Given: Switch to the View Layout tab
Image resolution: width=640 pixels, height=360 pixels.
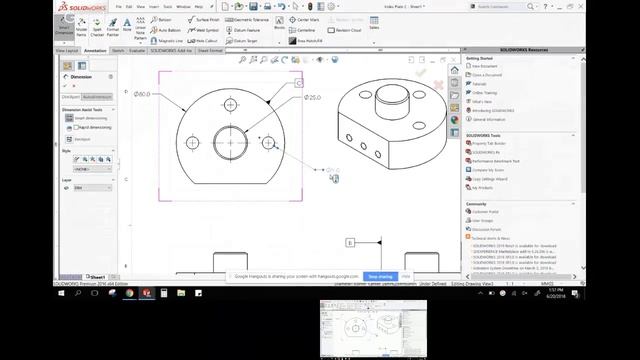Looking at the screenshot, I should pyautogui.click(x=67, y=51).
